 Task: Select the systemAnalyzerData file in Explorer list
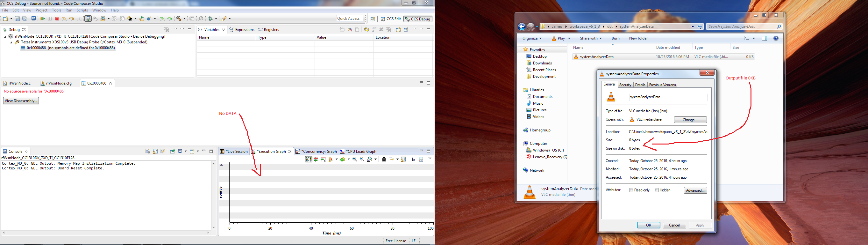(664, 57)
